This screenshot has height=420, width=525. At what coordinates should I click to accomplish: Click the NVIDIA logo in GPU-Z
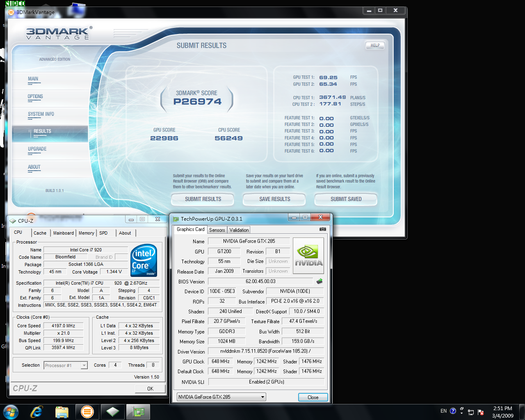pyautogui.click(x=309, y=256)
